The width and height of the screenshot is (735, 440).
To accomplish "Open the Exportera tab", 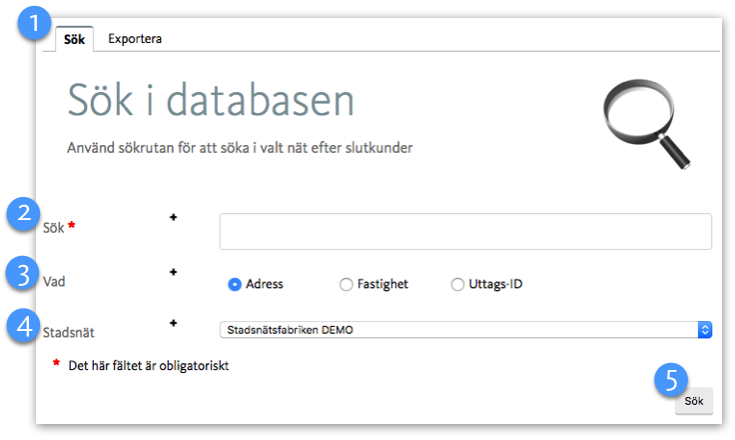I will click(135, 40).
